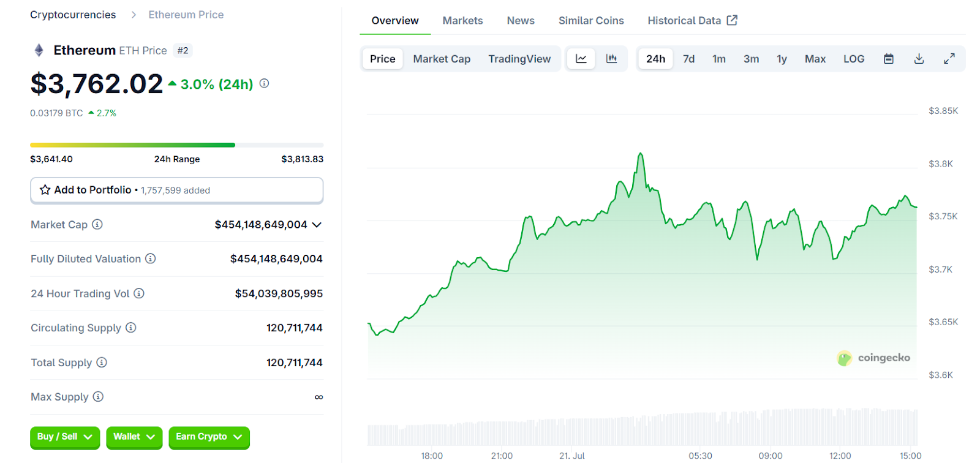The image size is (980, 463).
Task: Click the infinity Max Supply value
Action: (x=318, y=397)
